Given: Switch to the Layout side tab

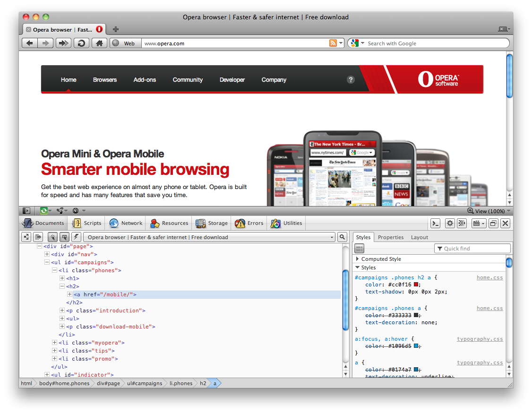Looking at the screenshot, I should point(419,237).
